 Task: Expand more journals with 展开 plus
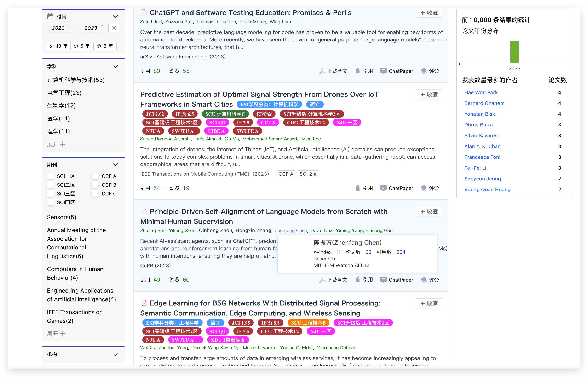coord(56,334)
